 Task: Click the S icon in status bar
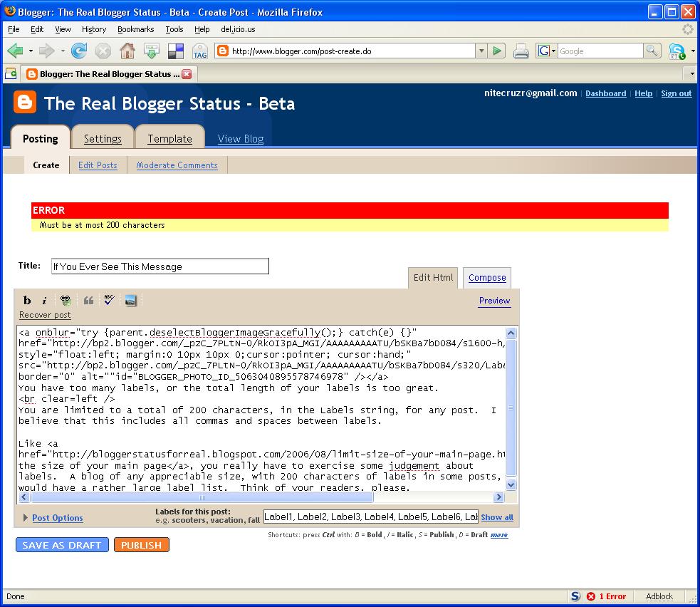click(575, 596)
